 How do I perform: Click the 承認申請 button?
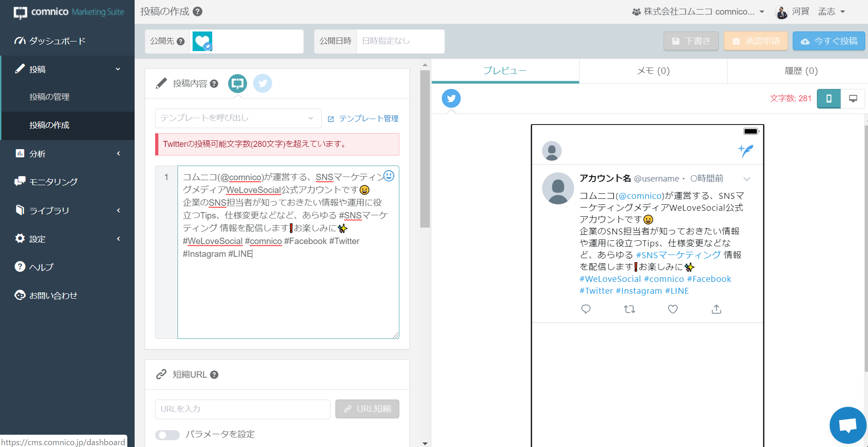(x=755, y=41)
